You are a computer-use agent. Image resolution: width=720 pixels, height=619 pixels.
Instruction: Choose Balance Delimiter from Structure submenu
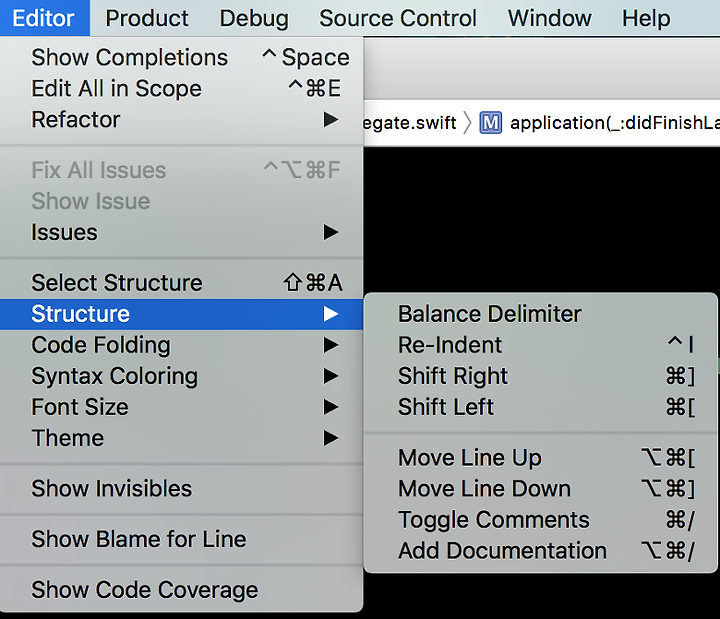pos(540,314)
